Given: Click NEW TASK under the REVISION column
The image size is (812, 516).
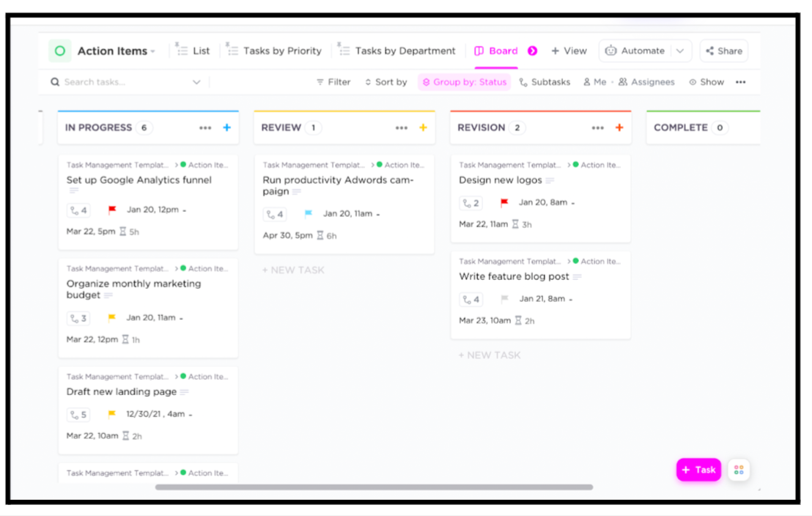Looking at the screenshot, I should click(x=489, y=355).
